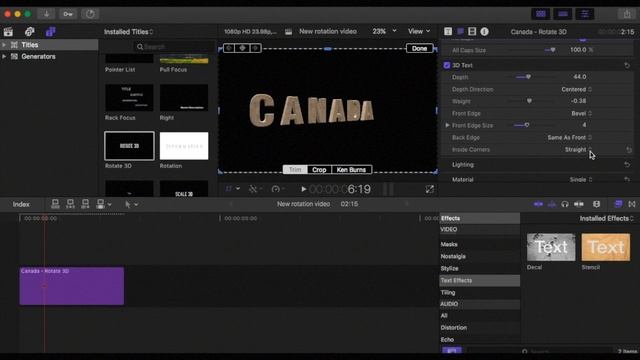The width and height of the screenshot is (640, 360).
Task: Adjust the Weight slider
Action: point(529,101)
